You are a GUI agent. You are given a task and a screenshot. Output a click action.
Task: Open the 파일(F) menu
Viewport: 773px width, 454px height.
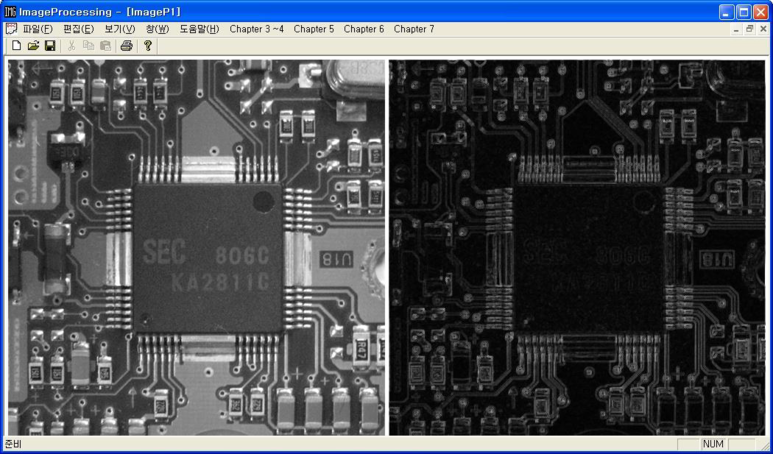37,29
